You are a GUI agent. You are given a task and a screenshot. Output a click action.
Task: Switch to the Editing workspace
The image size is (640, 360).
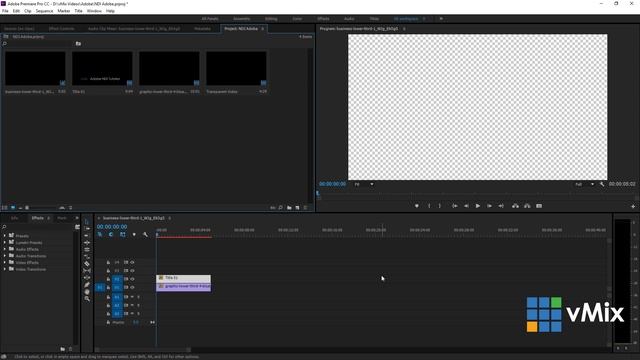271,19
